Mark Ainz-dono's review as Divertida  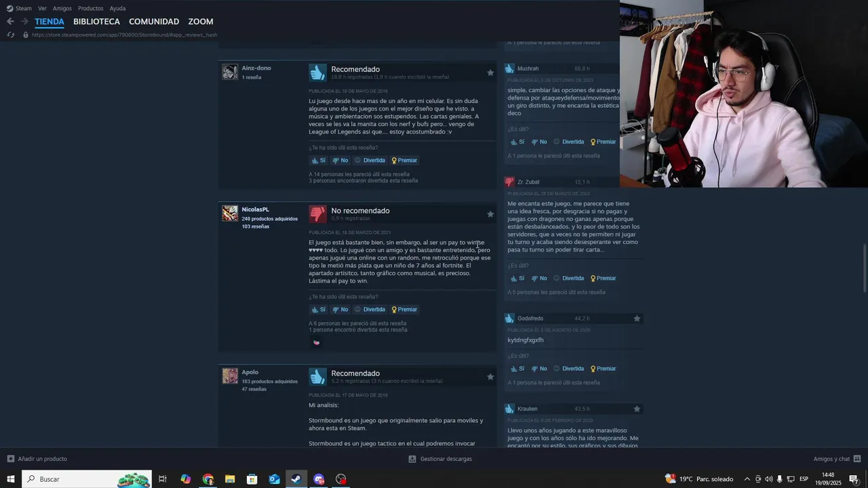(x=370, y=161)
